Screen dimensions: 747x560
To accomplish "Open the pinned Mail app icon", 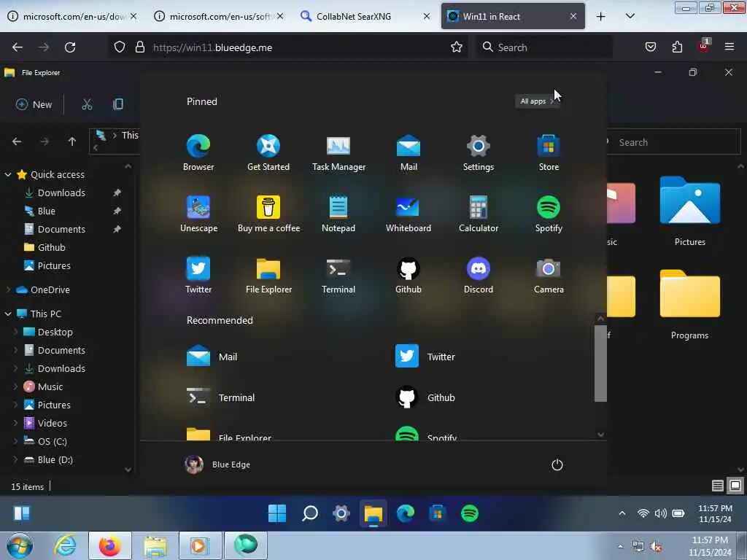I will [409, 153].
